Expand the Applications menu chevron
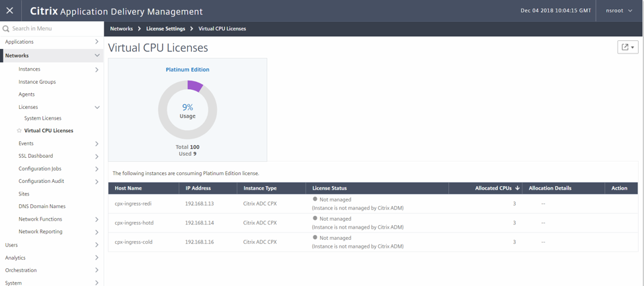Viewport: 644px width, 286px height. pos(97,42)
